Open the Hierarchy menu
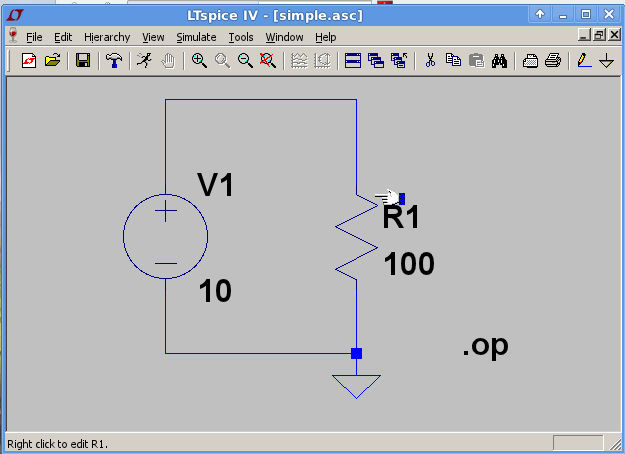This screenshot has height=454, width=625. tap(107, 37)
